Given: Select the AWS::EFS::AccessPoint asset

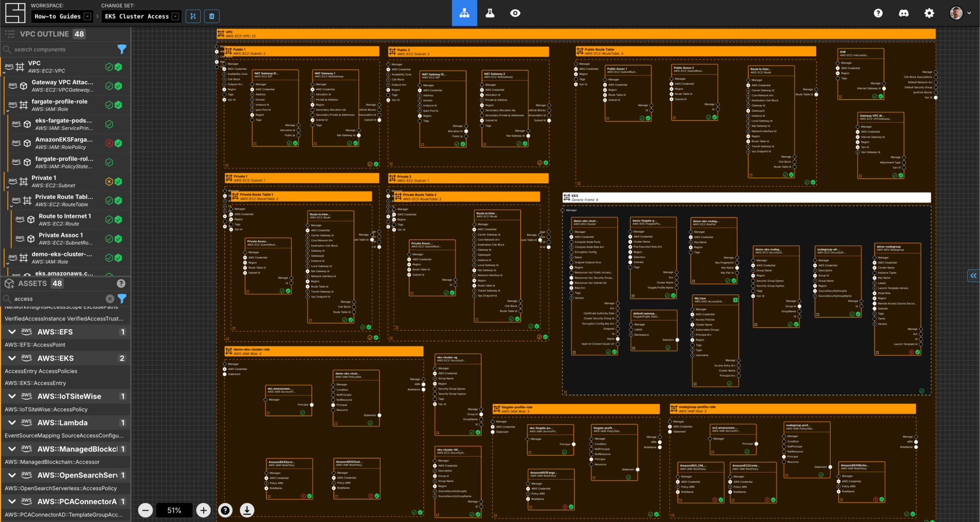Looking at the screenshot, I should click(65, 345).
